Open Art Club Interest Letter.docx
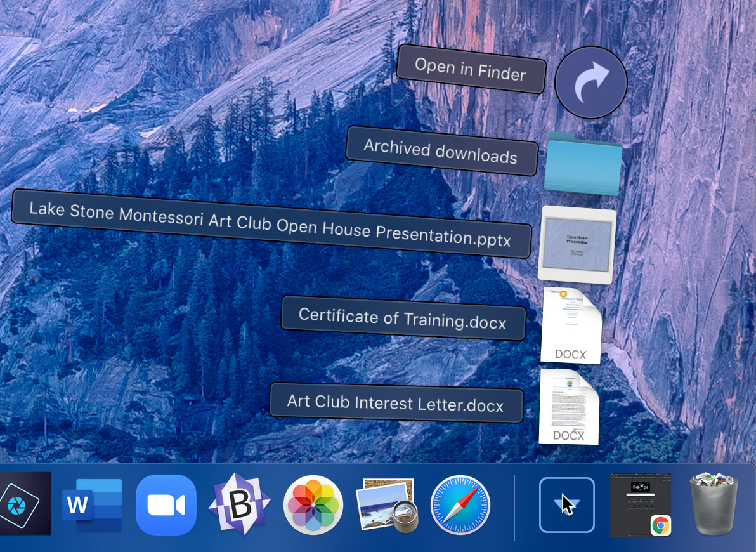The image size is (756, 552). (396, 405)
